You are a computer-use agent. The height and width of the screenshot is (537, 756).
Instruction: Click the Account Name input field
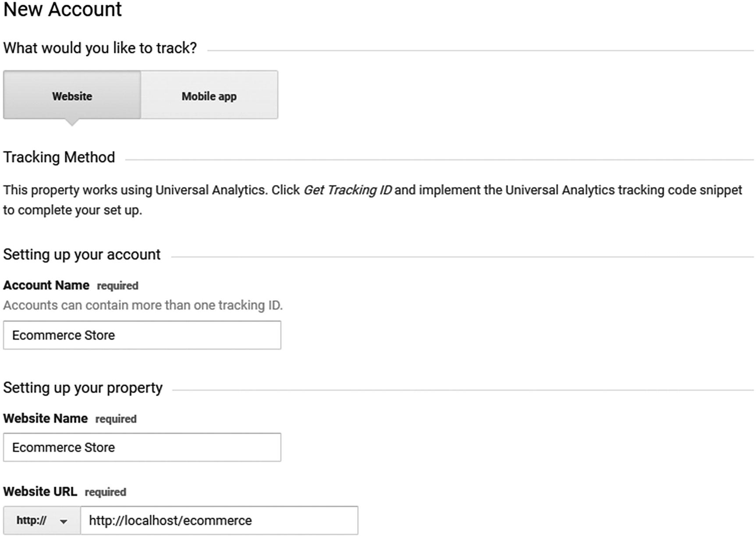coord(142,335)
